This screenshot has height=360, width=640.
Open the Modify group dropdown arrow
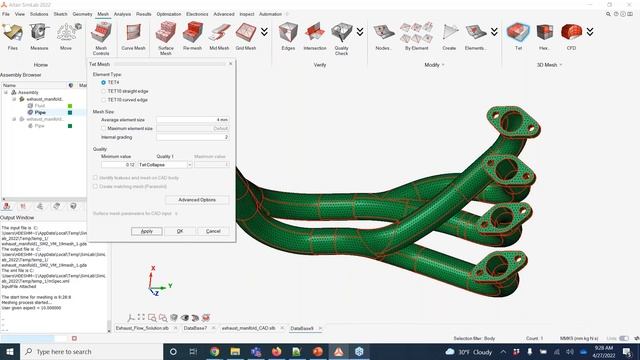pos(443,65)
